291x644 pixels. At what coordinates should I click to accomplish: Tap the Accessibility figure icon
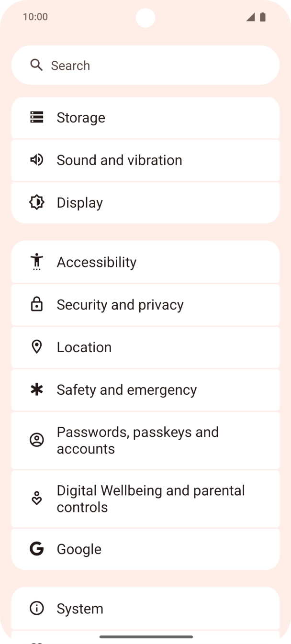[37, 262]
